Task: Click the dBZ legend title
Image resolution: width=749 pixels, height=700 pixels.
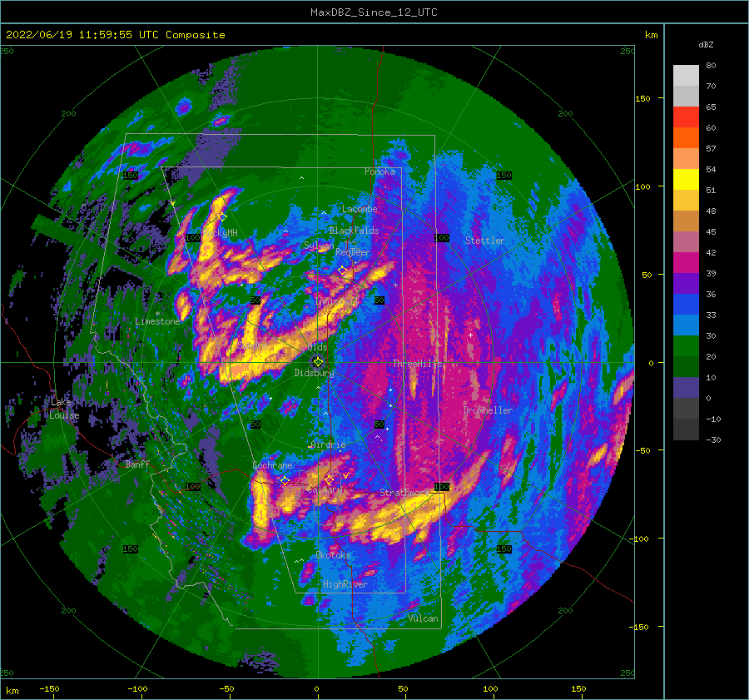Action: [706, 45]
